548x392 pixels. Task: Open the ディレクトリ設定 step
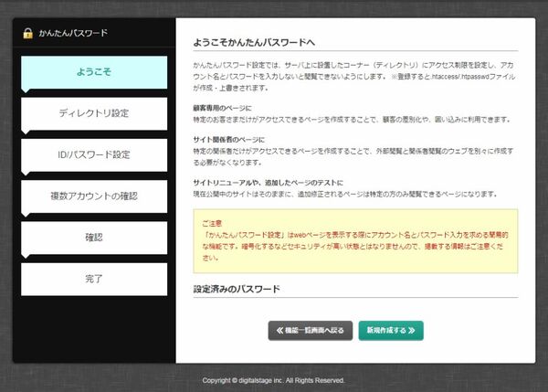point(94,113)
